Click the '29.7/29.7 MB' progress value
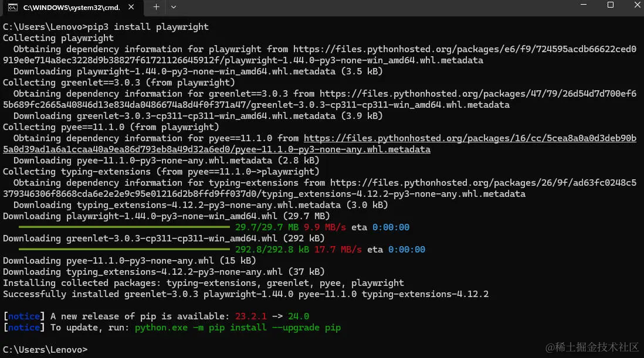The image size is (644, 358). pos(266,227)
